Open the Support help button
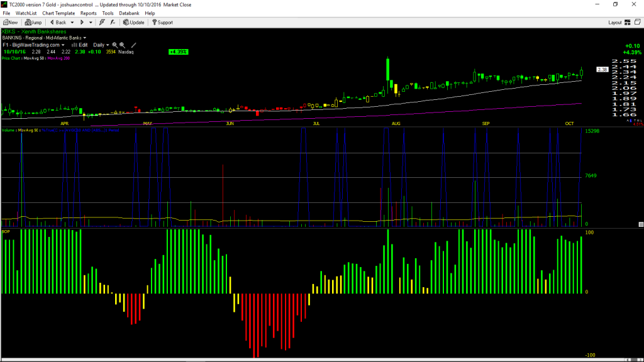Viewport: 644px width, 362px height. coord(163,23)
